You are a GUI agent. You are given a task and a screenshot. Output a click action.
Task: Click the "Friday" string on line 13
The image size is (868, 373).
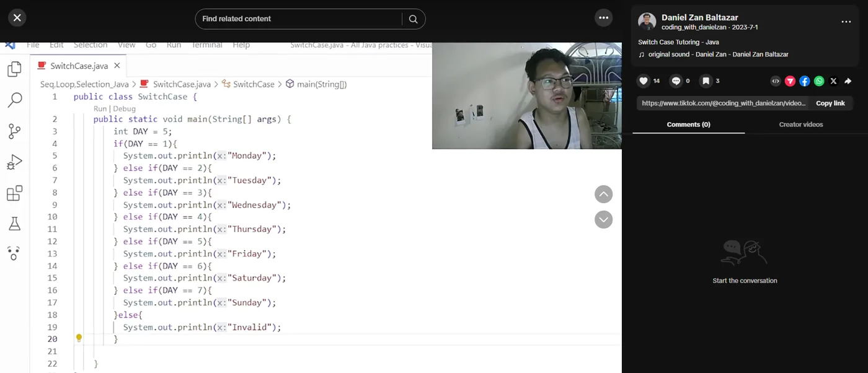(x=247, y=254)
